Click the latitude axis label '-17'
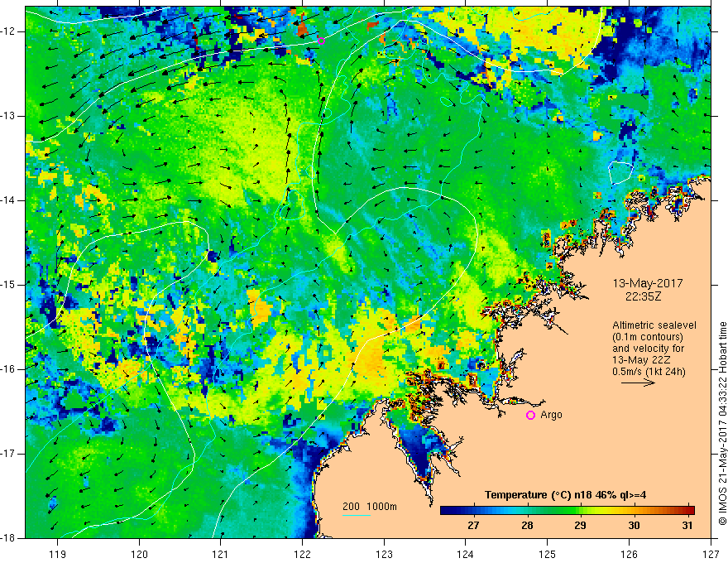Screen dimensions: 728x563 (8, 454)
